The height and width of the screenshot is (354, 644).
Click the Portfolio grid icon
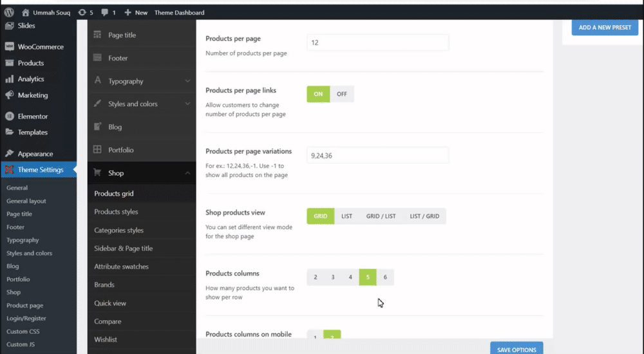97,149
